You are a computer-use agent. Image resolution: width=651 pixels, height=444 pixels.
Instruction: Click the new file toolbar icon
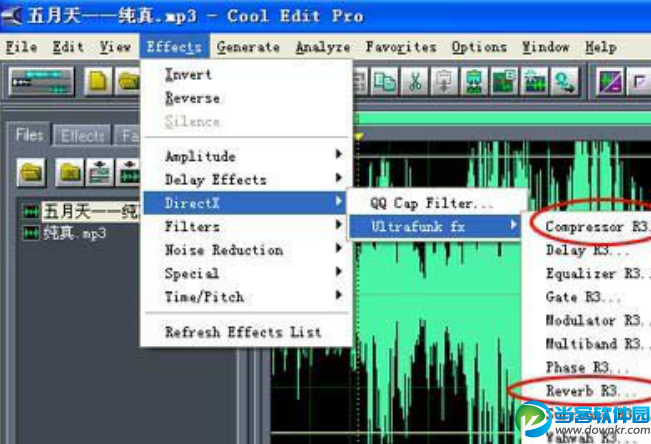[98, 81]
